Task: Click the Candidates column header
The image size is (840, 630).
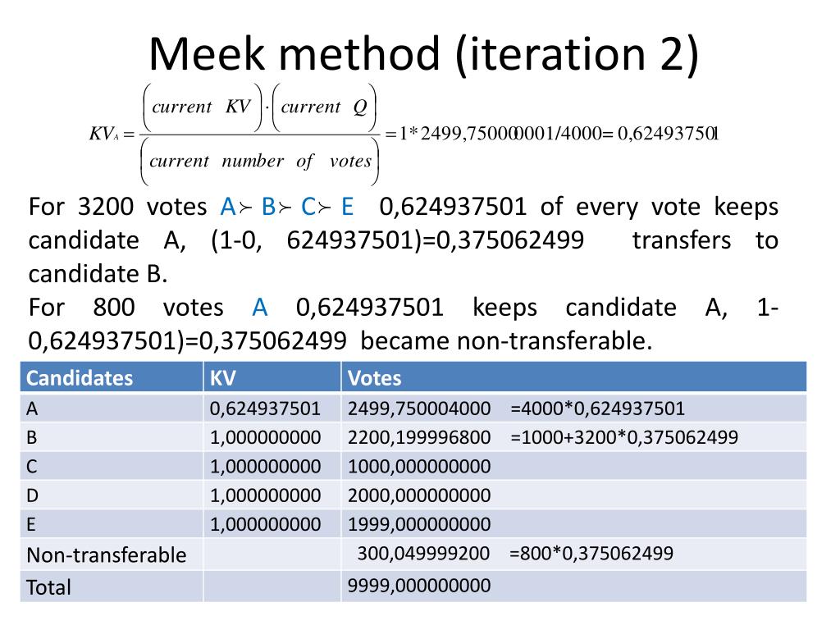Action: point(80,378)
